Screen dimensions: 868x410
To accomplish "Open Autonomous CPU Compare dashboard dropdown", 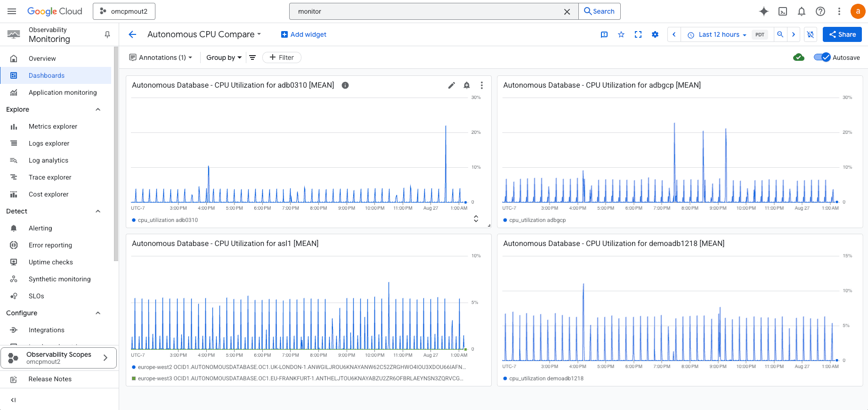I will coord(204,34).
